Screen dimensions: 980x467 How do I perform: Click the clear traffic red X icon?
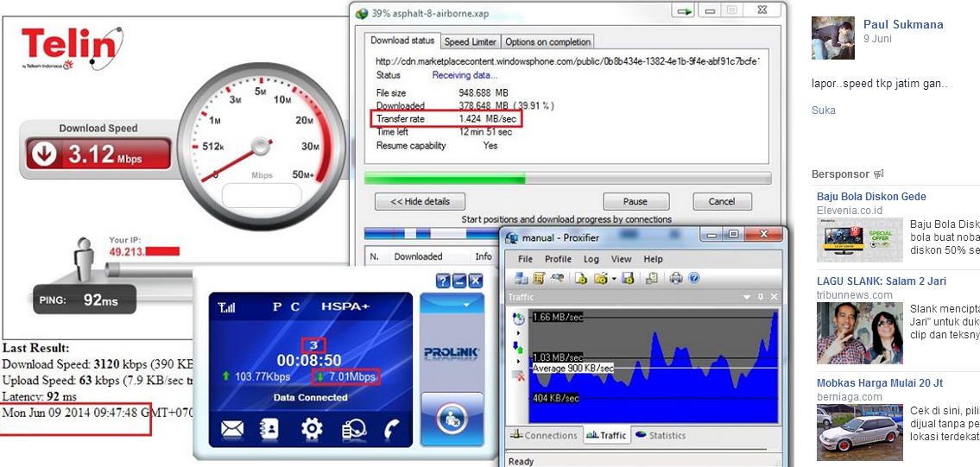pos(519,375)
